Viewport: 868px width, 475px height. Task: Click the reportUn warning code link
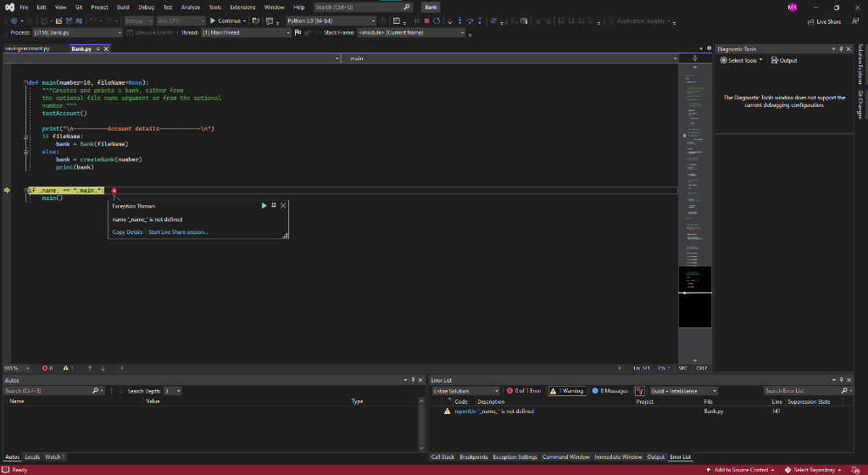[x=465, y=411]
